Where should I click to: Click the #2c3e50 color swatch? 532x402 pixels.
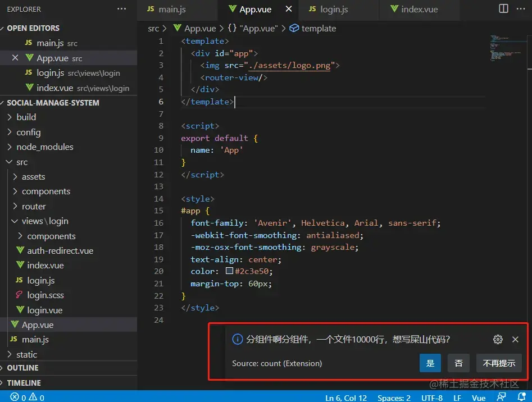coord(229,271)
